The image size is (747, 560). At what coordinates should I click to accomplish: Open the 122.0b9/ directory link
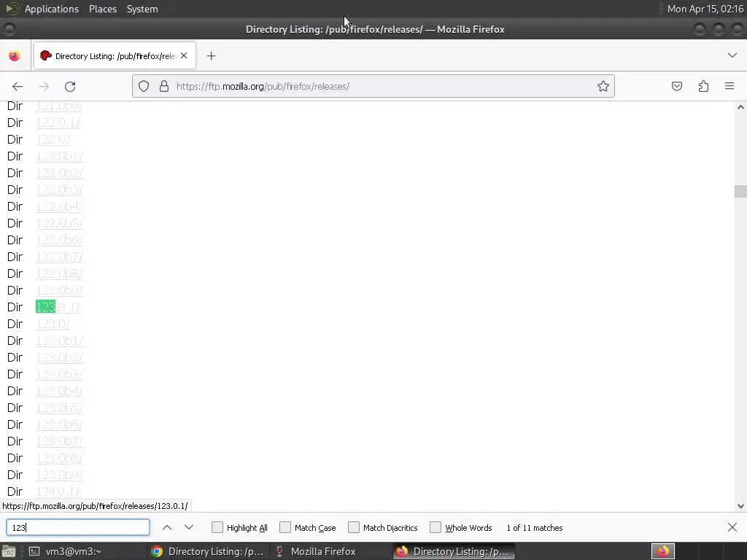pos(60,290)
